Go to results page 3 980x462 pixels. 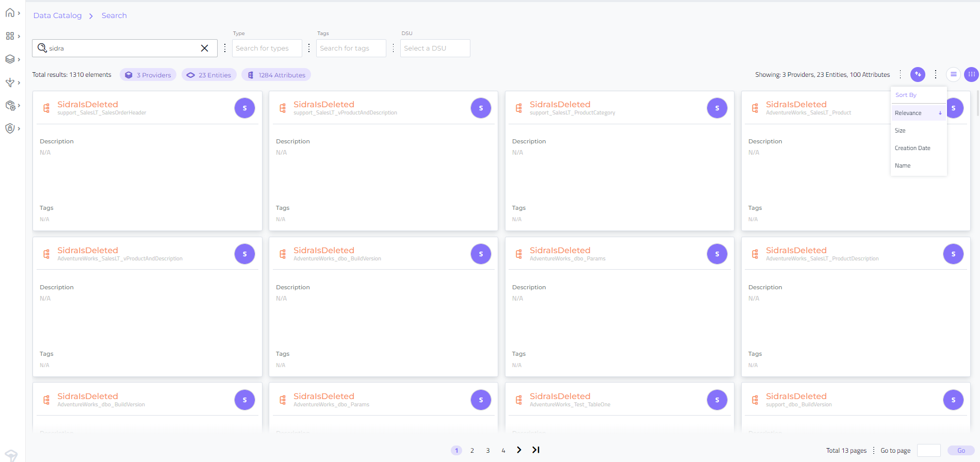(488, 450)
